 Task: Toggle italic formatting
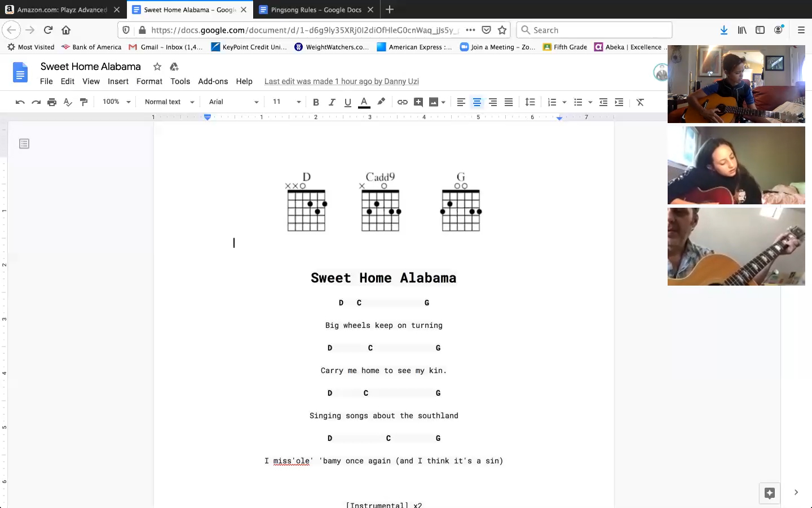(x=332, y=102)
